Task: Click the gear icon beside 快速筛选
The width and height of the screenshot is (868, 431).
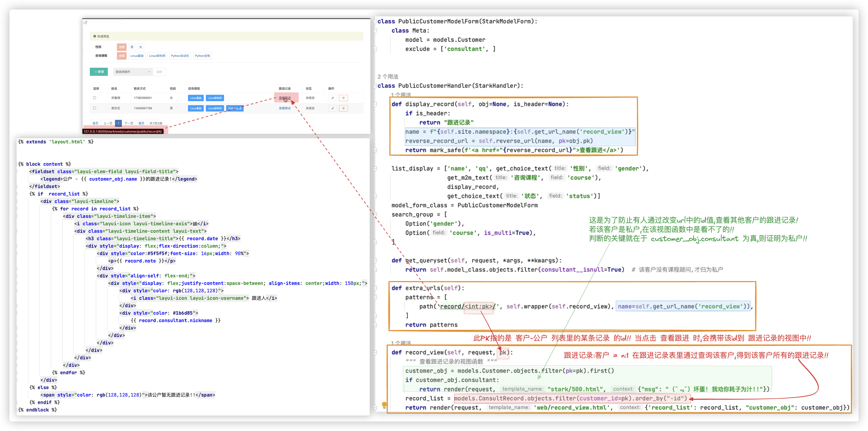Action: [95, 36]
